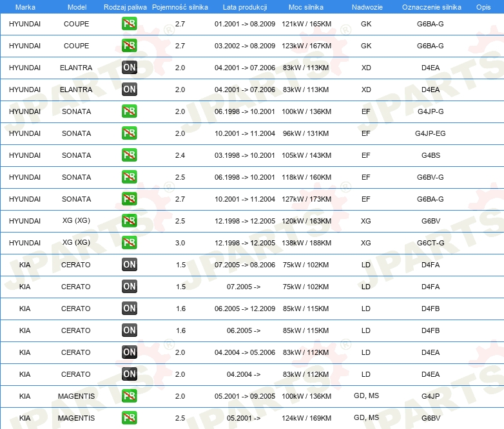Click power value 138kW / 188KM
This screenshot has width=504, height=429.
point(306,243)
